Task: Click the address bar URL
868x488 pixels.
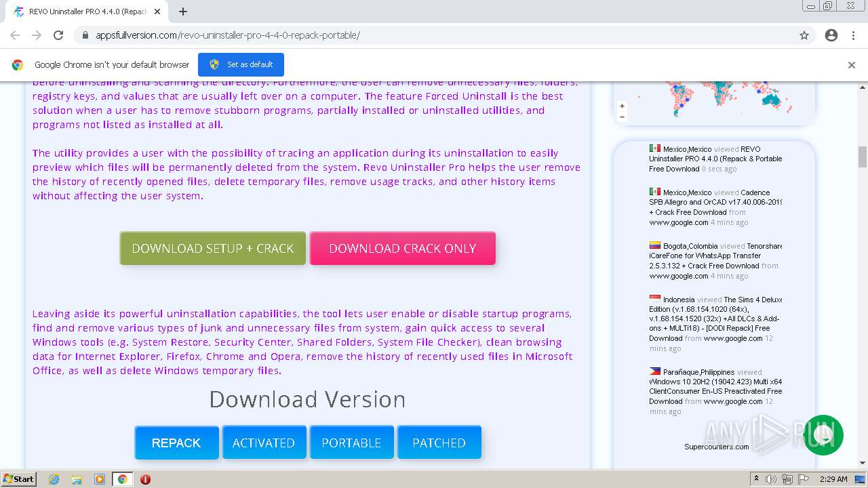Action: (228, 35)
